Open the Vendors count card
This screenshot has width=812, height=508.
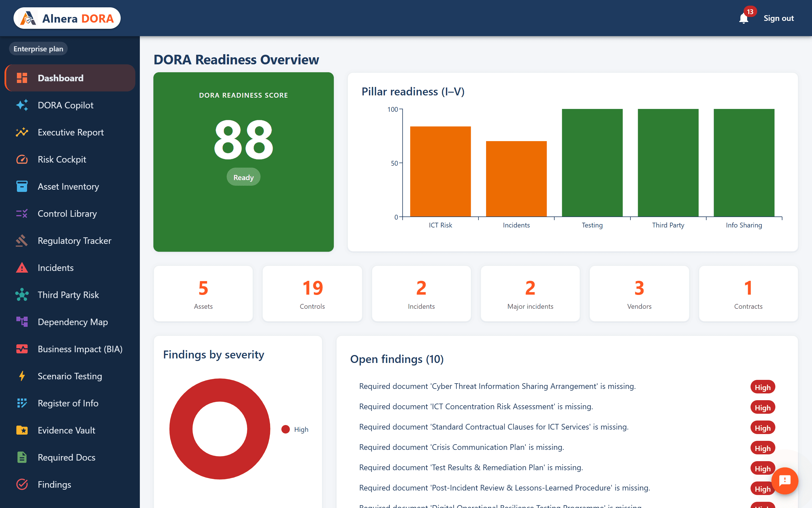(639, 294)
